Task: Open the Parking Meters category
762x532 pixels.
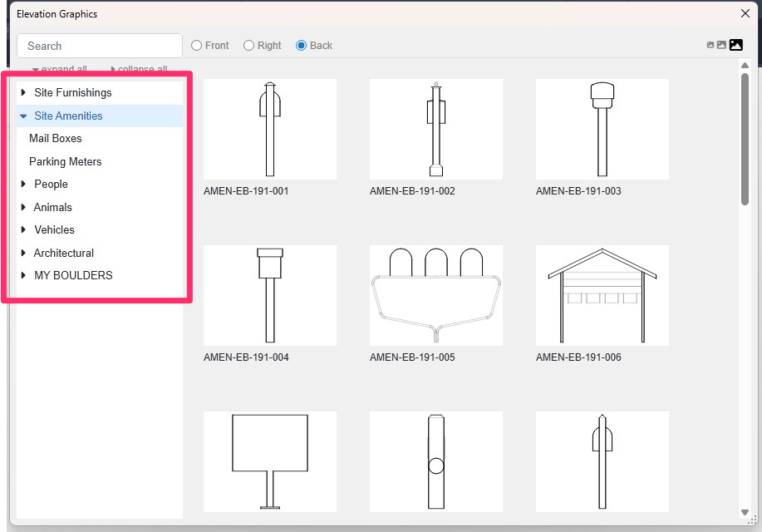Action: (x=65, y=161)
